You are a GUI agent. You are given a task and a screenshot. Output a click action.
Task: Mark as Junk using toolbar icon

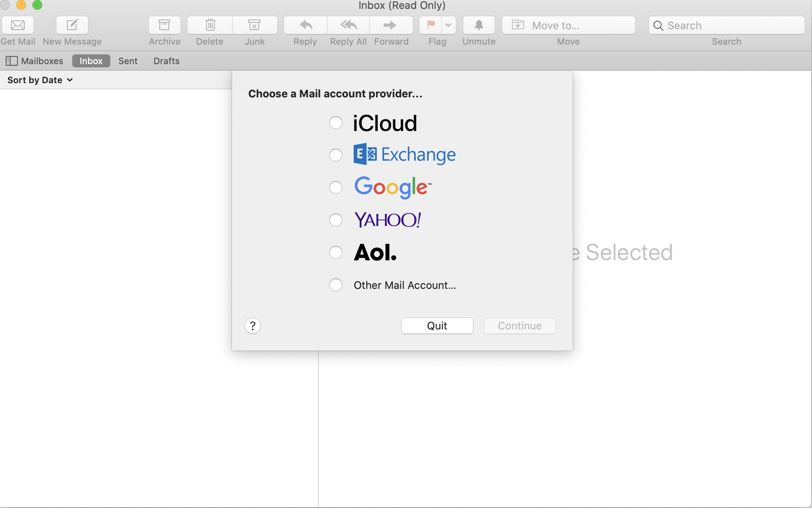[254, 25]
